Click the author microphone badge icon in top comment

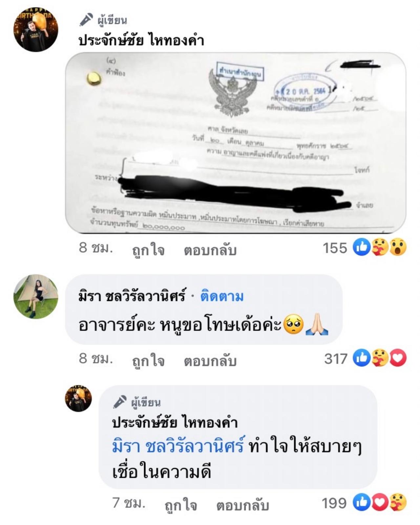click(86, 20)
